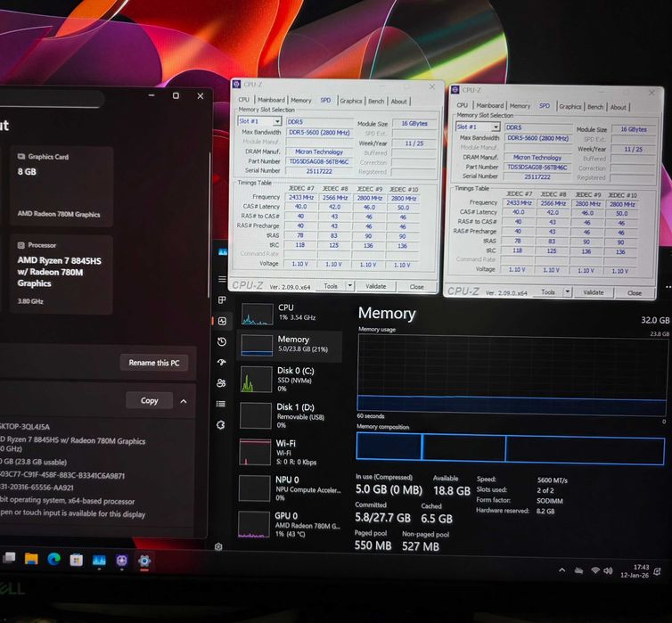This screenshot has width=672, height=623.
Task: Click Processor AMD Ryzen 7 8845HS card
Action: click(x=61, y=275)
